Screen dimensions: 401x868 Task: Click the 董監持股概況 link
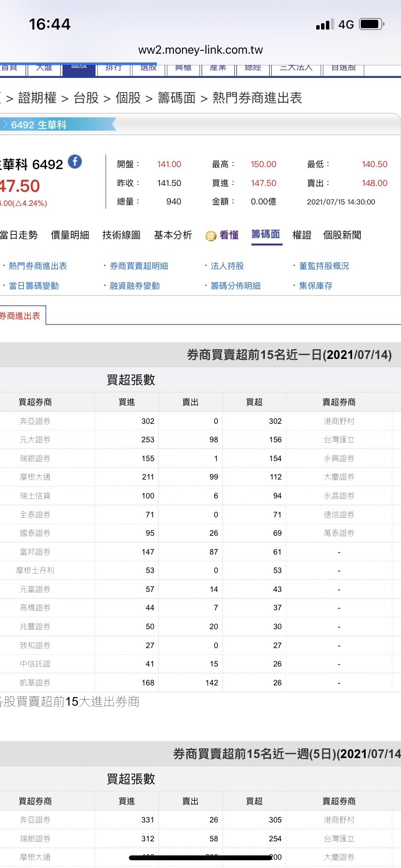[324, 266]
